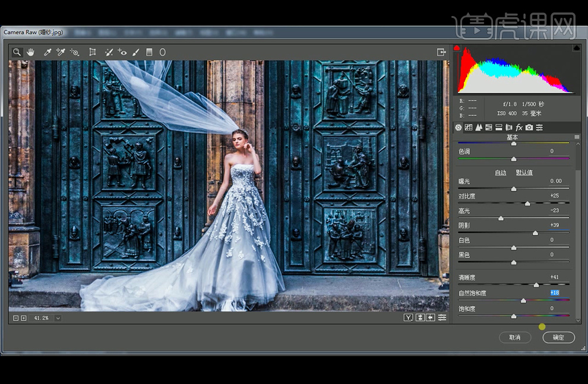This screenshot has height=384, width=588.
Task: Select the Adjustment Brush tool
Action: (x=136, y=52)
